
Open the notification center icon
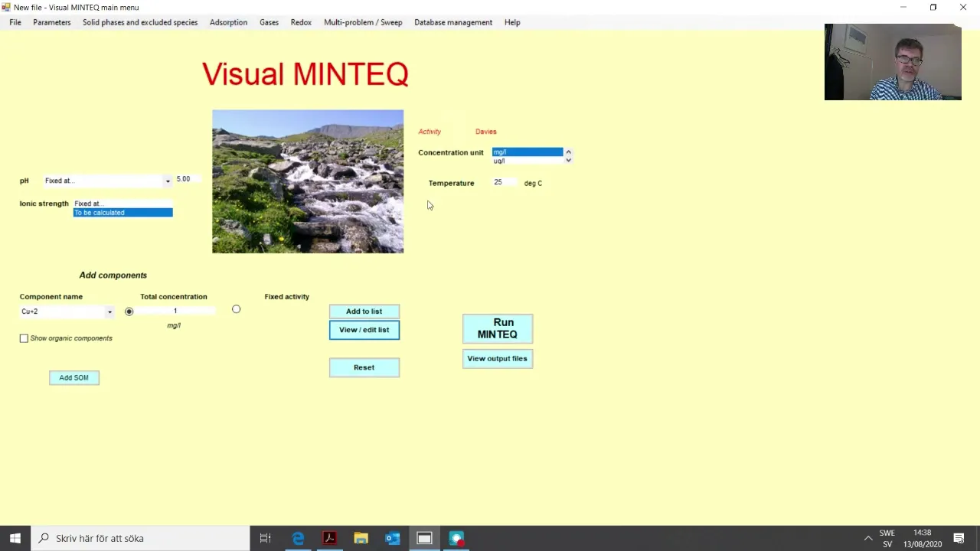[959, 538]
